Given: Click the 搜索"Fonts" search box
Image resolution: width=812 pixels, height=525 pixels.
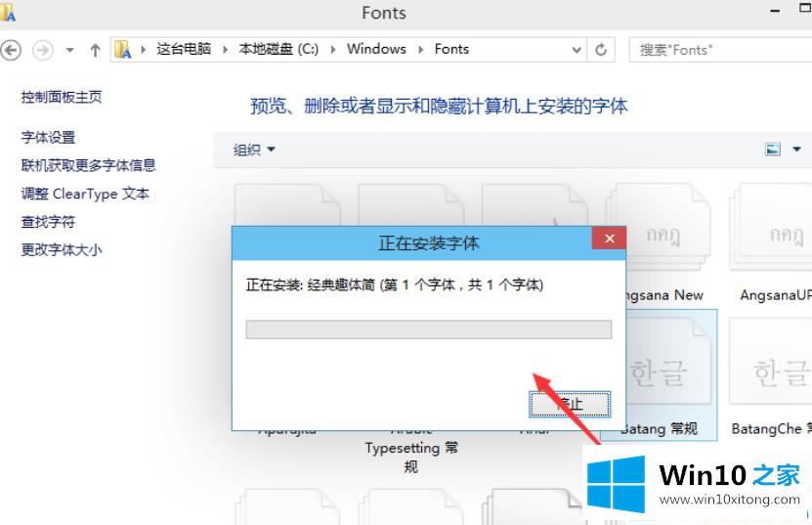Looking at the screenshot, I should 720,50.
